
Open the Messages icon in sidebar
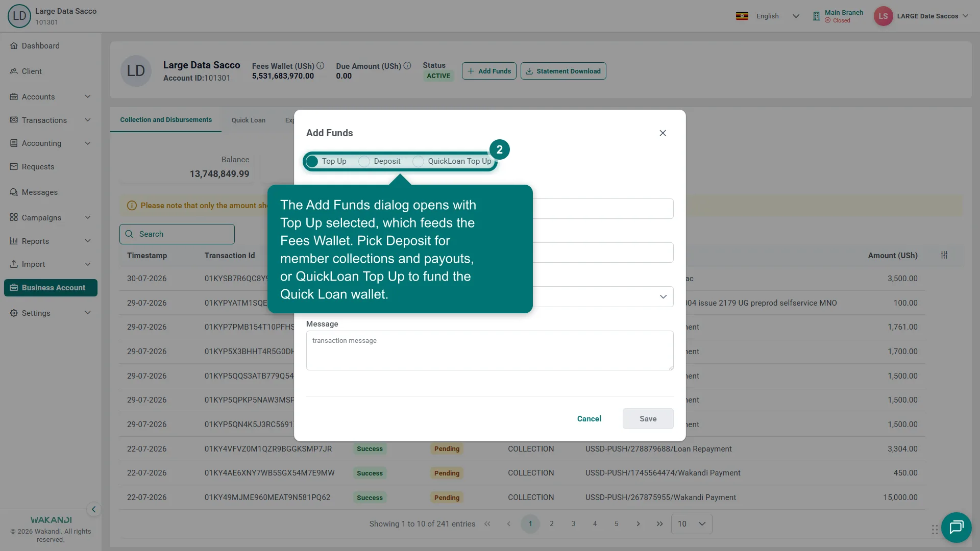click(x=14, y=192)
